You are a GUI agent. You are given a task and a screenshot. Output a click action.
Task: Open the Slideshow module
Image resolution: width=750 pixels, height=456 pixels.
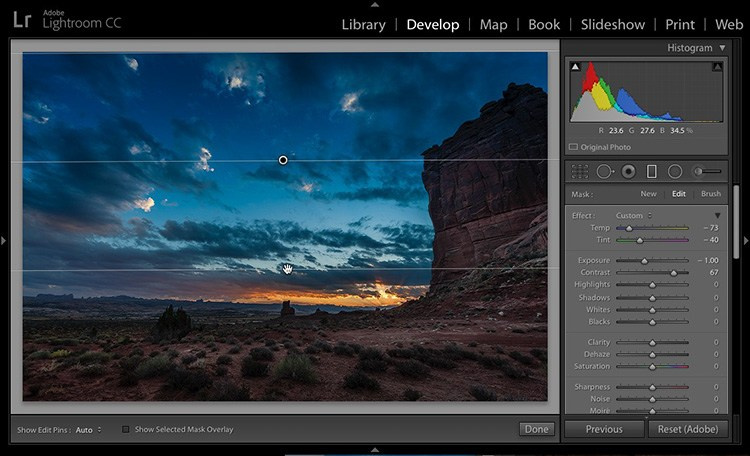611,24
